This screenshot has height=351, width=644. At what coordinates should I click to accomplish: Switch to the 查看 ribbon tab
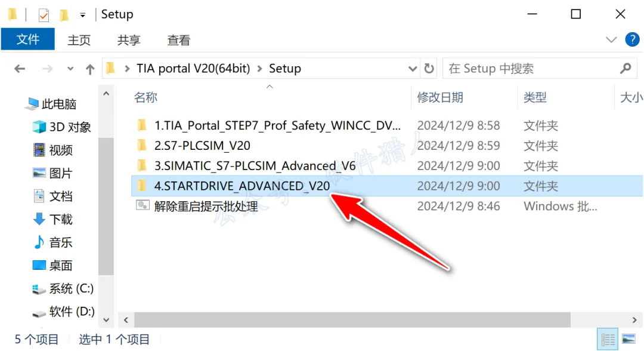coord(179,40)
